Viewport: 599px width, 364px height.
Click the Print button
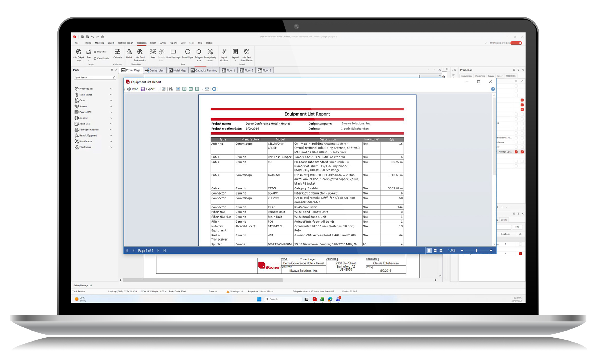coord(132,89)
